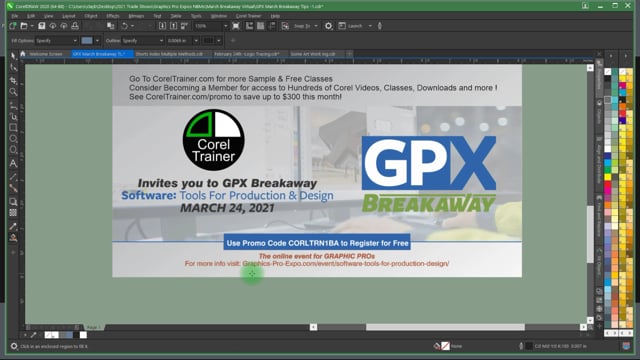Click the Undo arrow icon

pyautogui.click(x=124, y=26)
